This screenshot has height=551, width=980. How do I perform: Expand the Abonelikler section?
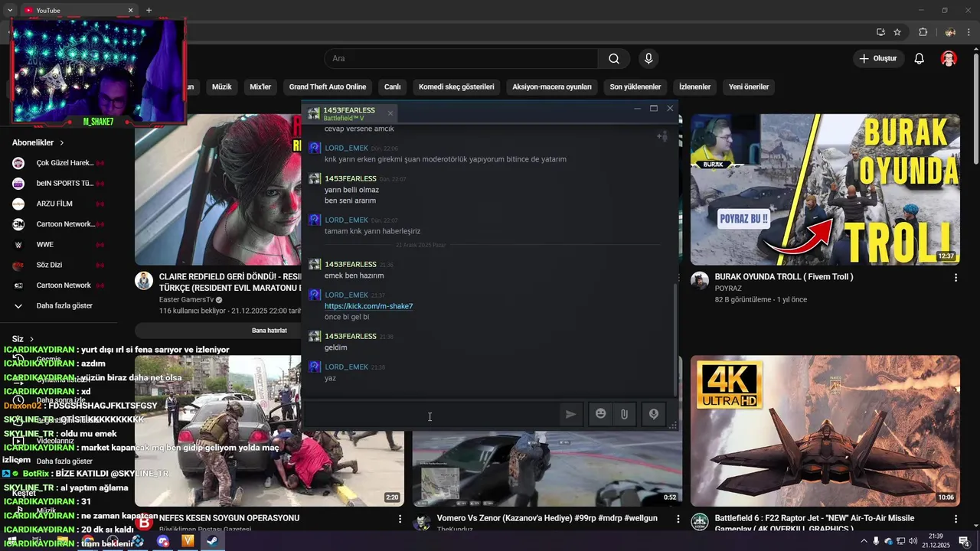[38, 142]
